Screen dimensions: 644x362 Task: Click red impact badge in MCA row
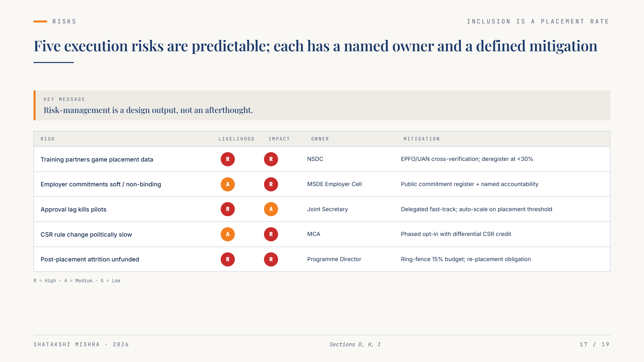click(x=271, y=234)
